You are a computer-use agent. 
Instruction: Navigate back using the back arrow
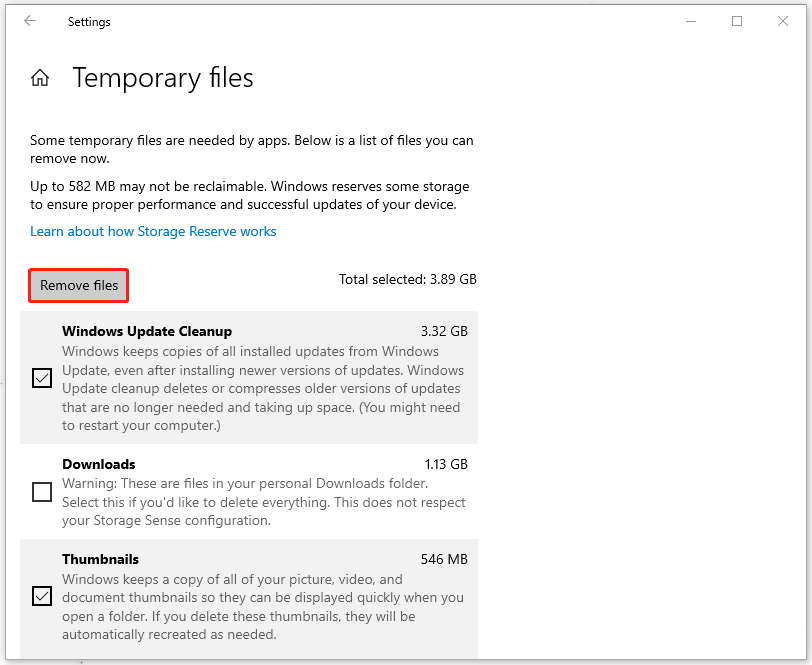tap(30, 20)
